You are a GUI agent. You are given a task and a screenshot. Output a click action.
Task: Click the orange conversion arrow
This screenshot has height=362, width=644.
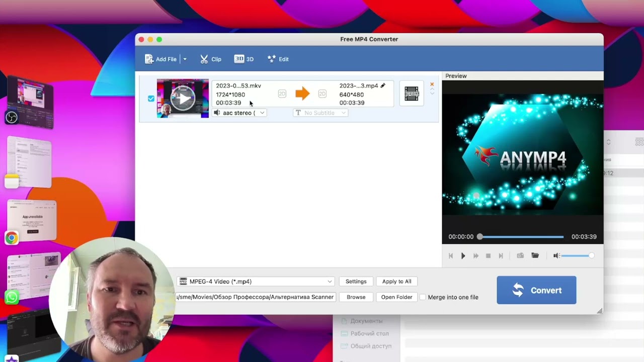coord(302,94)
